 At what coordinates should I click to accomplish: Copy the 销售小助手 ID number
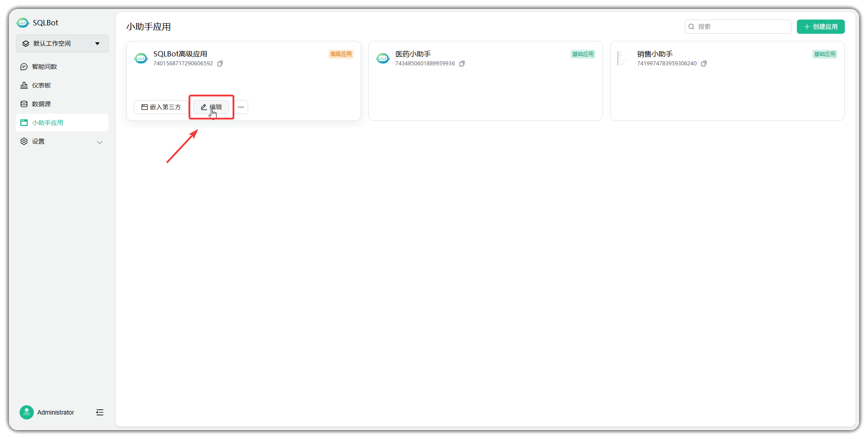click(x=704, y=64)
